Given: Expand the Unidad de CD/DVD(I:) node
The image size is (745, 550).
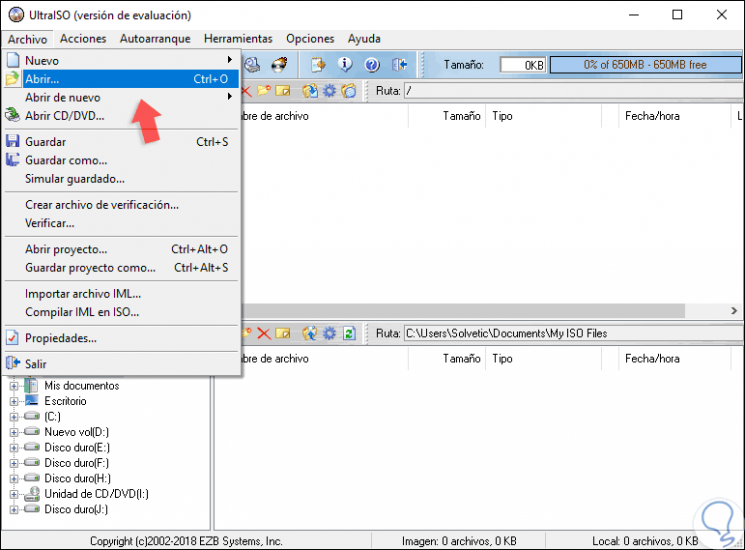Looking at the screenshot, I should (14, 494).
